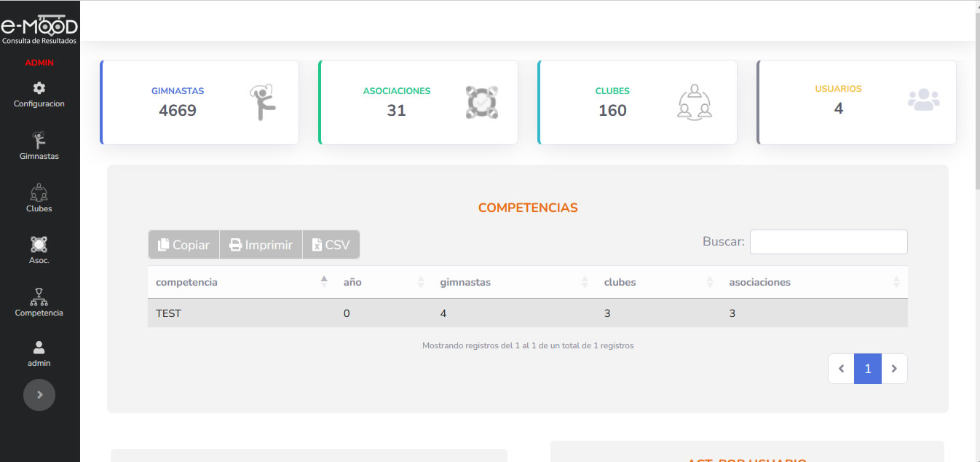980x462 pixels.
Task: Click gymnast icon in Gimnastas card
Action: click(x=263, y=103)
